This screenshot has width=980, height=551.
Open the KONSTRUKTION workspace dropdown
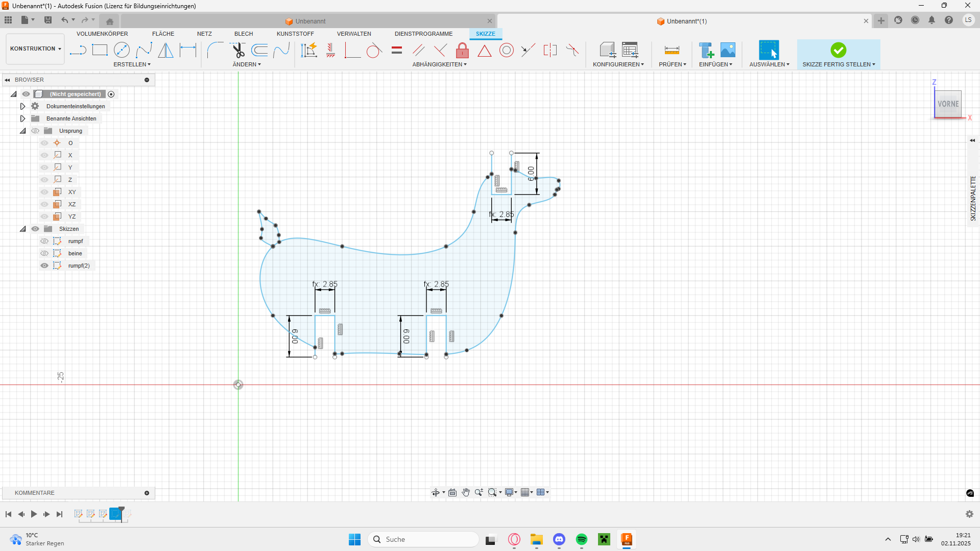click(35, 49)
